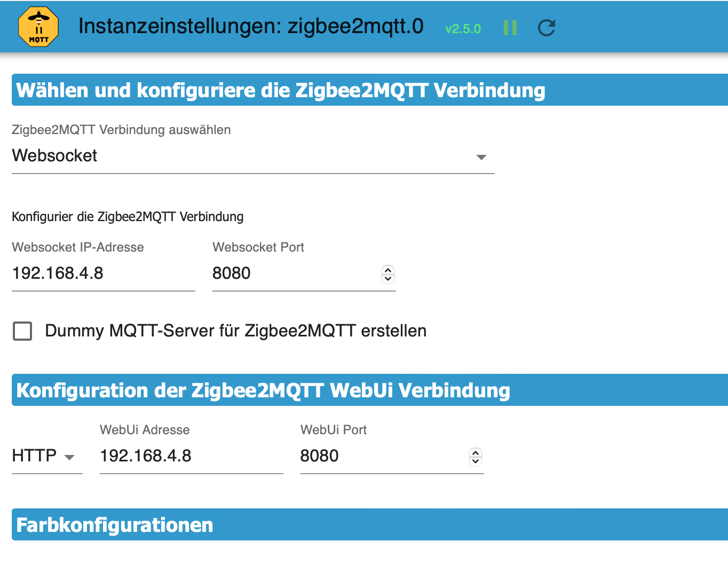Click the Instanzeinstellungen: zigbee2mqtt.0 title
The image size is (728, 565).
(251, 27)
